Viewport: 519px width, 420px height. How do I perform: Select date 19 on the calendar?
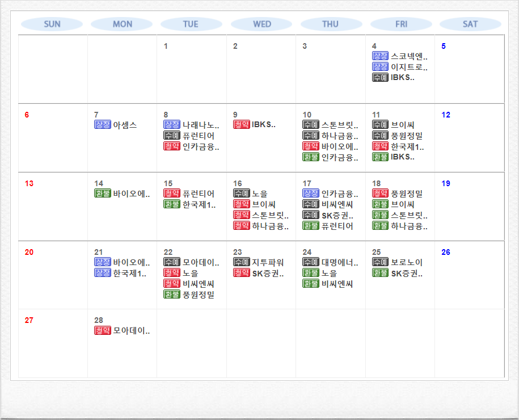[x=445, y=183]
